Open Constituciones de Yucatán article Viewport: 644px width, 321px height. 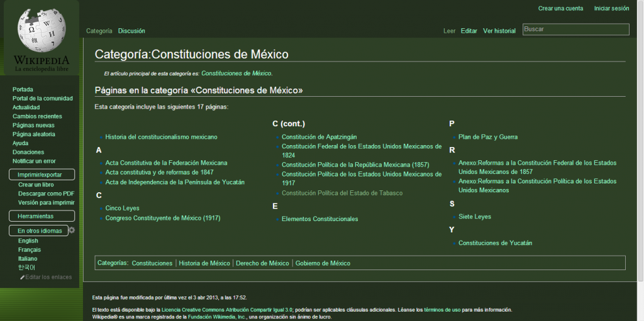pos(496,243)
